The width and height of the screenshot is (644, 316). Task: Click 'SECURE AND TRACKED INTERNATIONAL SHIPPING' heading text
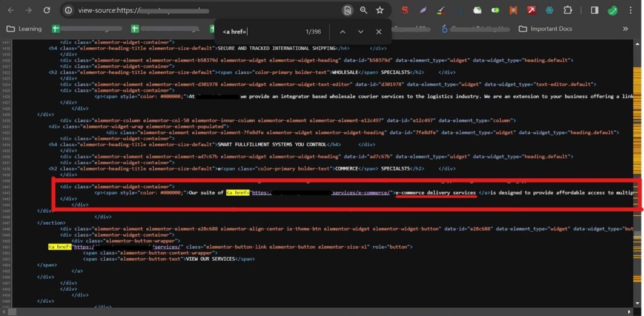coord(277,48)
